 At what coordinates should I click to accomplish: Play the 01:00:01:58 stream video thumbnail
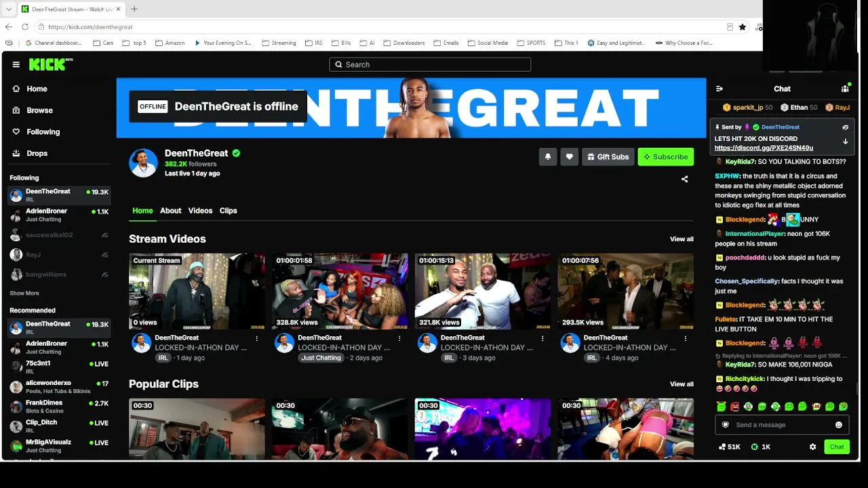point(340,291)
